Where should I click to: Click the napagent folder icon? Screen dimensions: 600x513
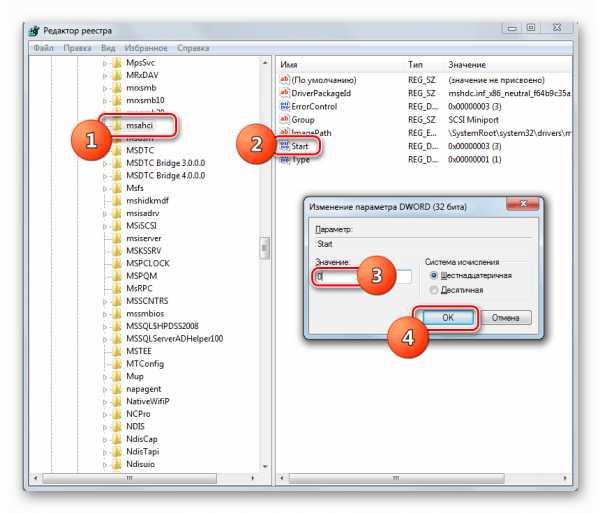[x=117, y=389]
